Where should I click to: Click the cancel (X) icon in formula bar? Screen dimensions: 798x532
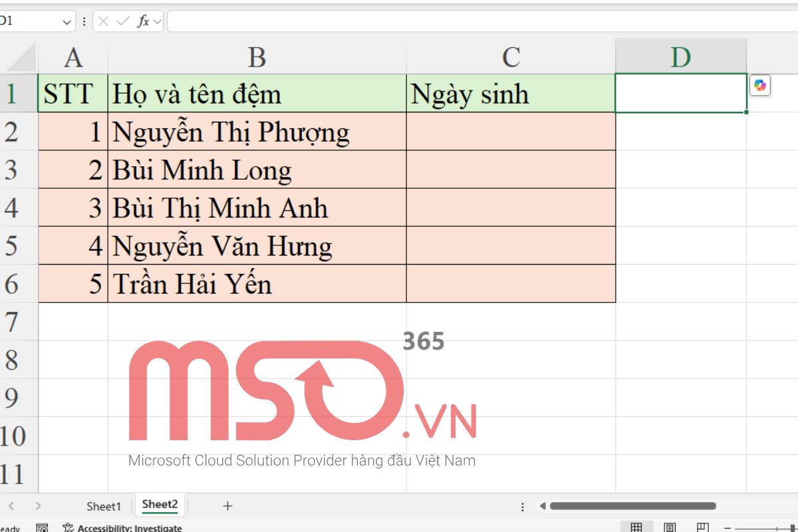[x=103, y=21]
